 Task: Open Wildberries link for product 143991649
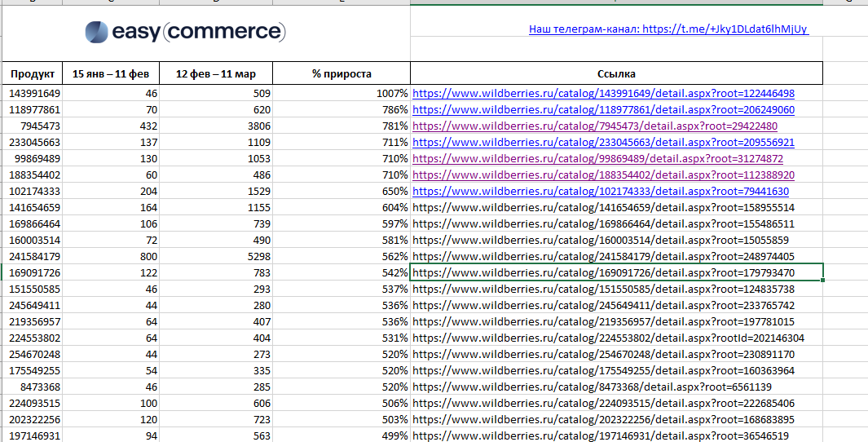[603, 94]
